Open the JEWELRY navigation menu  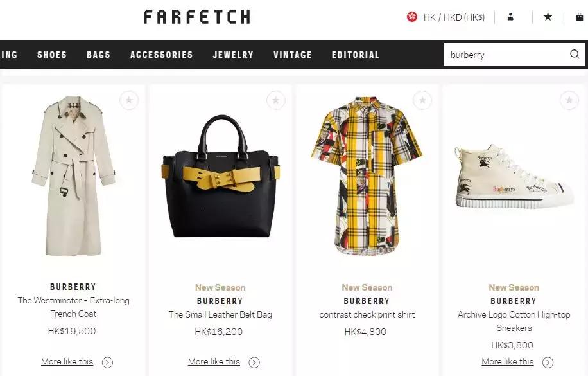[233, 55]
